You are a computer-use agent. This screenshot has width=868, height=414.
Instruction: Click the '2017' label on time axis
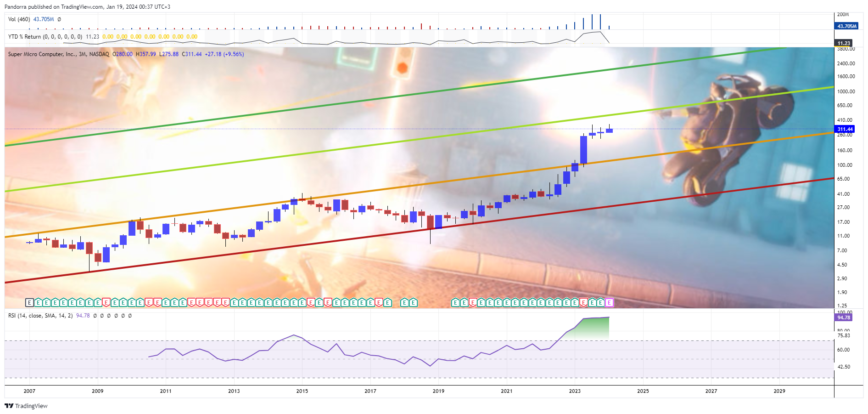pyautogui.click(x=370, y=391)
